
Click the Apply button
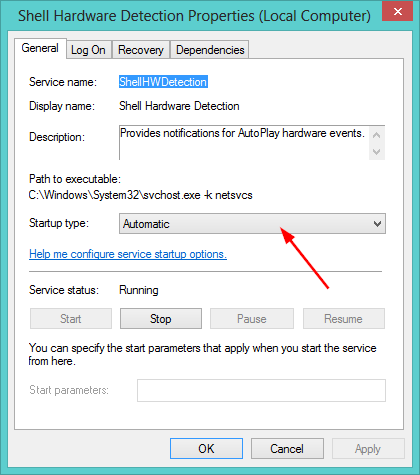click(x=368, y=449)
